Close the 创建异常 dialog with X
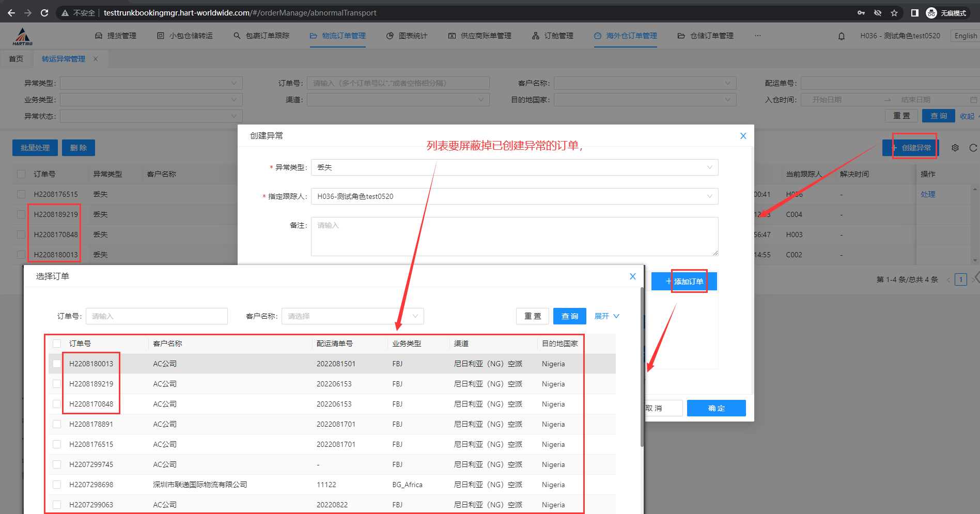980x514 pixels. (x=743, y=136)
